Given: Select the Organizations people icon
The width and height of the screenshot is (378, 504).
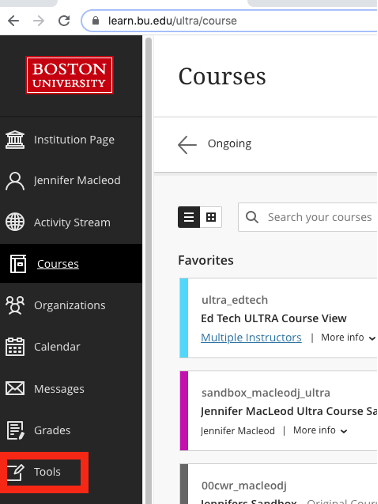Looking at the screenshot, I should tap(15, 305).
